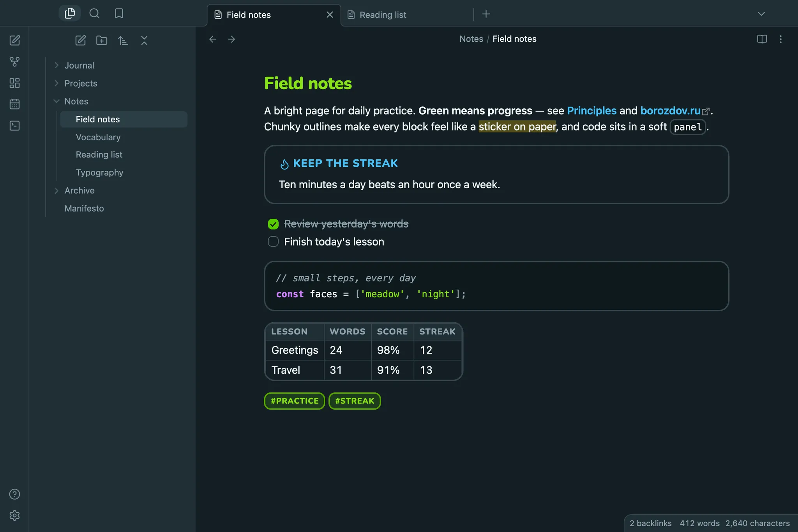Open Typography note
The height and width of the screenshot is (532, 798).
tap(99, 173)
